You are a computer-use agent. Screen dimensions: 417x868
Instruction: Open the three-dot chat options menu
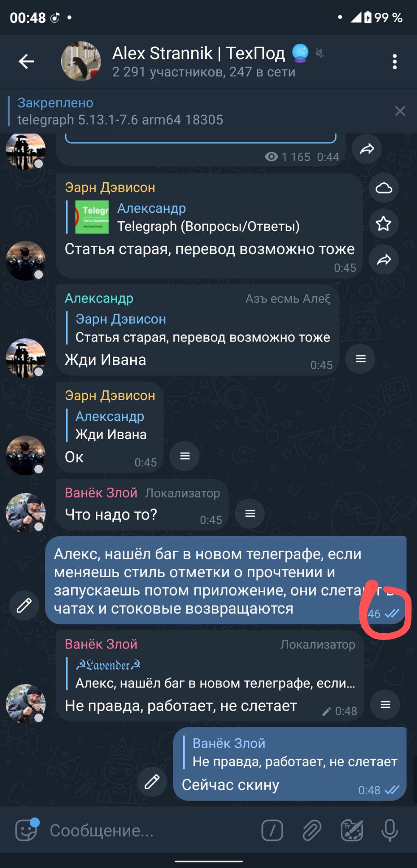click(395, 62)
